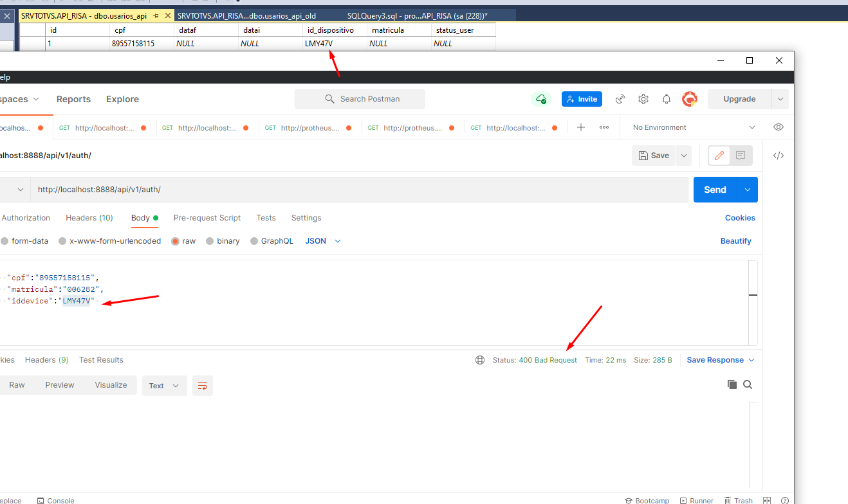Open the Console in status bar

(55, 500)
